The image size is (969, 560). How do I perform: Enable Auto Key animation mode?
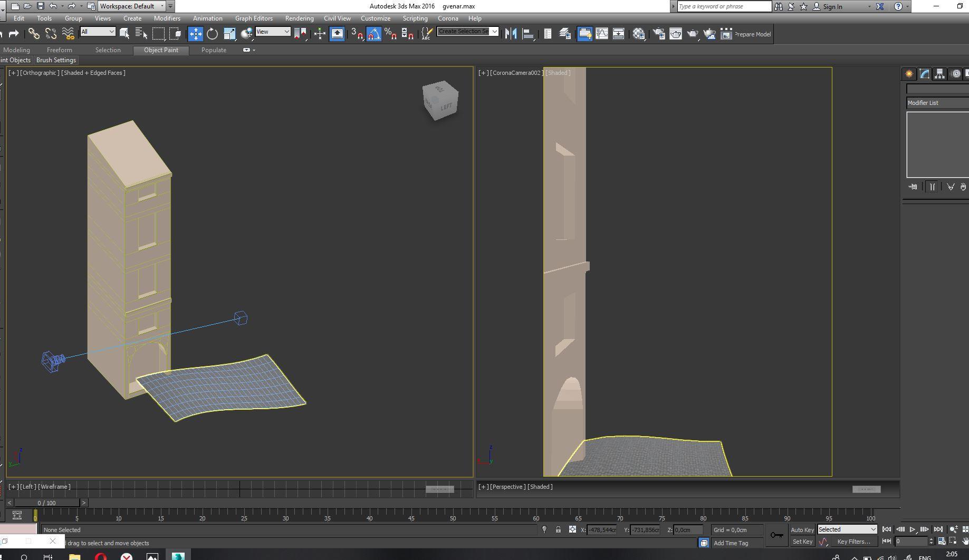coord(802,530)
